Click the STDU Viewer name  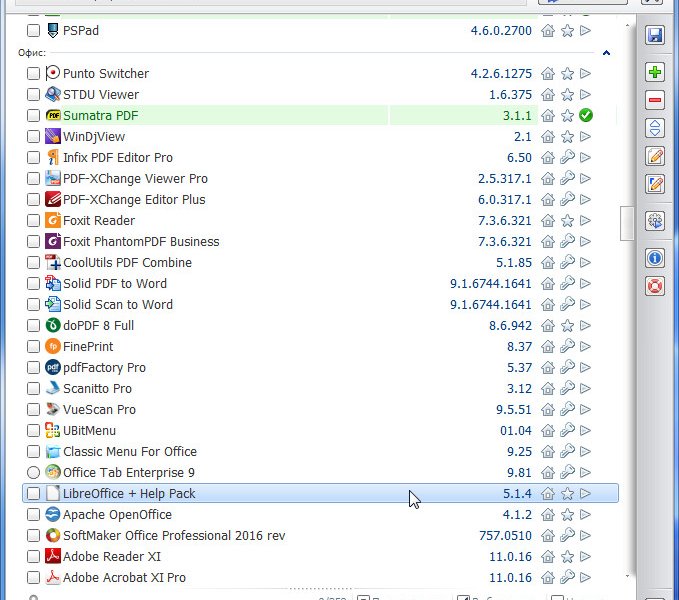coord(101,95)
